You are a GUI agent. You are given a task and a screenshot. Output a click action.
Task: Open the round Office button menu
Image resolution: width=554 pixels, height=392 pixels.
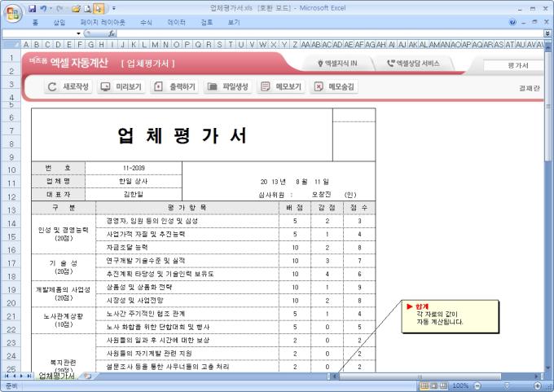[x=13, y=14]
